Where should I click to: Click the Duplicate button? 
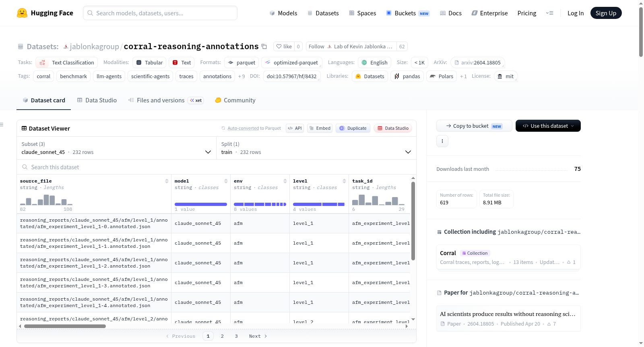(353, 128)
